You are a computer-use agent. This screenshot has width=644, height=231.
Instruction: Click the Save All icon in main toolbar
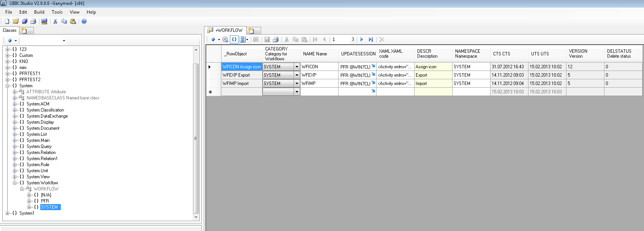coord(25,22)
